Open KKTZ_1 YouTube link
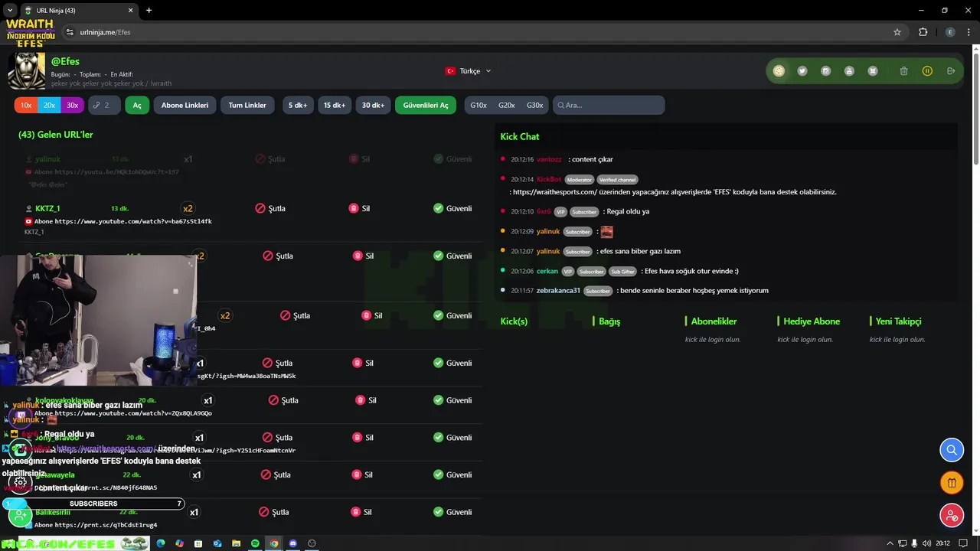This screenshot has width=980, height=551. pos(133,221)
